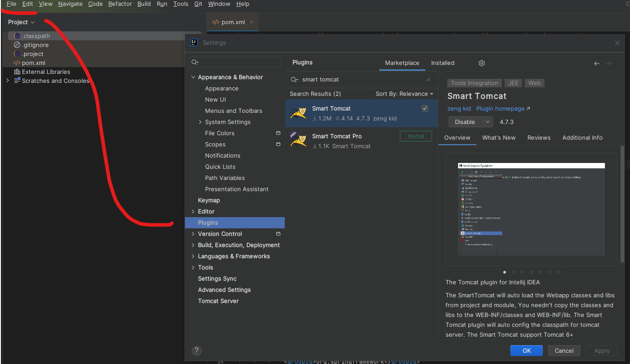Viewport: 630px width, 364px height.
Task: Click the Smart Tomcat plugin icon
Action: click(x=299, y=113)
